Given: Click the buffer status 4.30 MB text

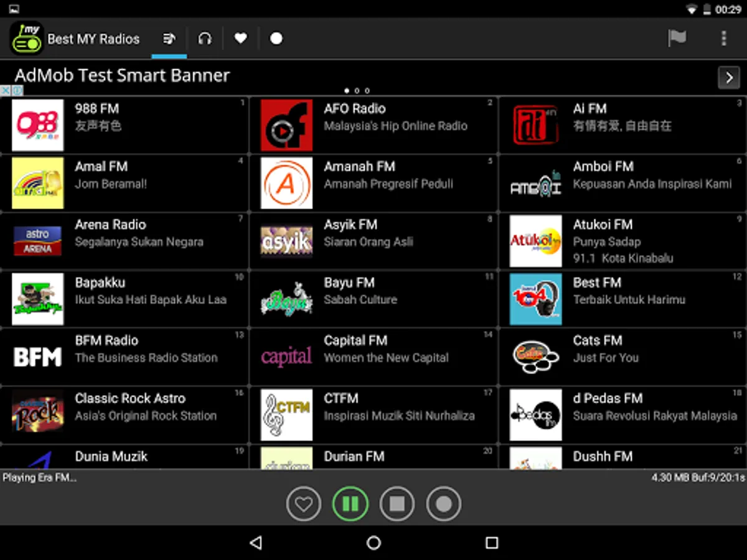Looking at the screenshot, I should pos(698,478).
